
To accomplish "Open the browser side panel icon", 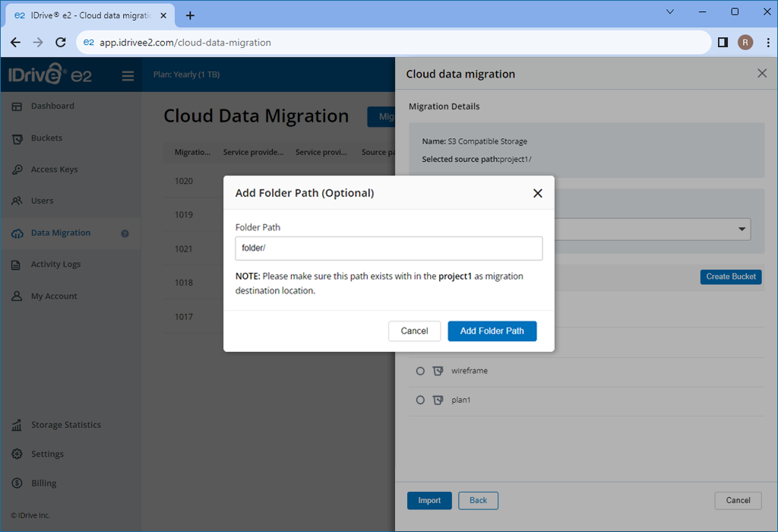I will pos(723,43).
